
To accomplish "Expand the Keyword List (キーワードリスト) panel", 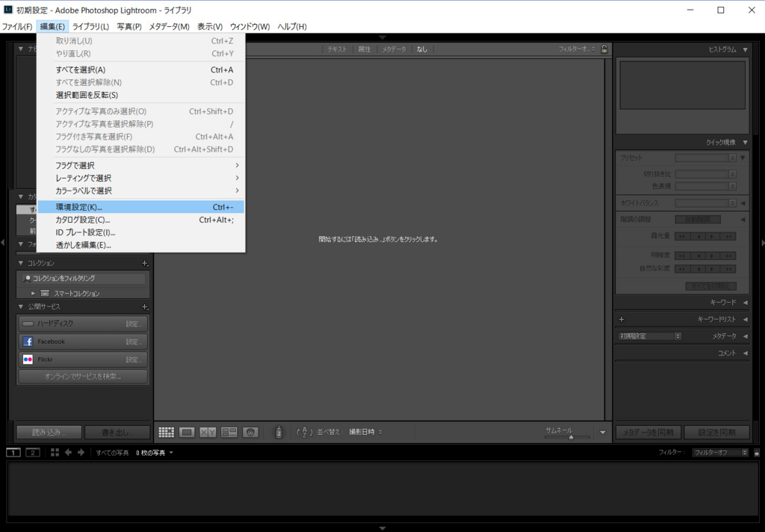I will 745,319.
